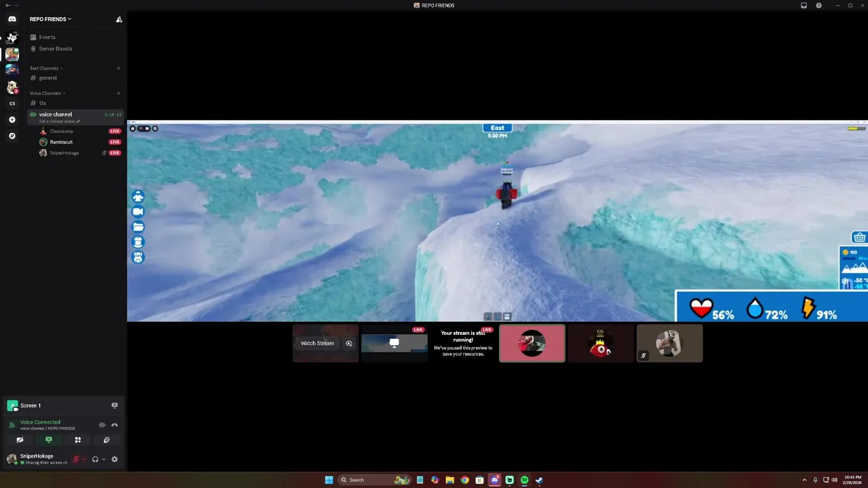Screen dimensions: 868x488
Task: Select the crowned red character participant tile
Action: click(x=601, y=344)
